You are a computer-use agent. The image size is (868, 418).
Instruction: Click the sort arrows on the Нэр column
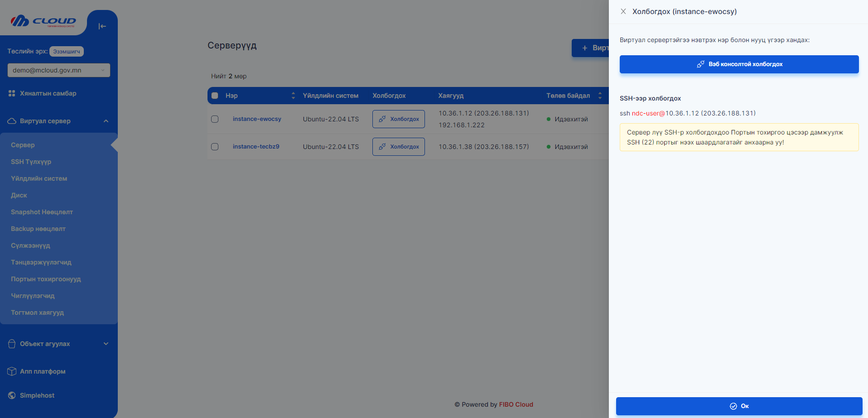pos(293,96)
